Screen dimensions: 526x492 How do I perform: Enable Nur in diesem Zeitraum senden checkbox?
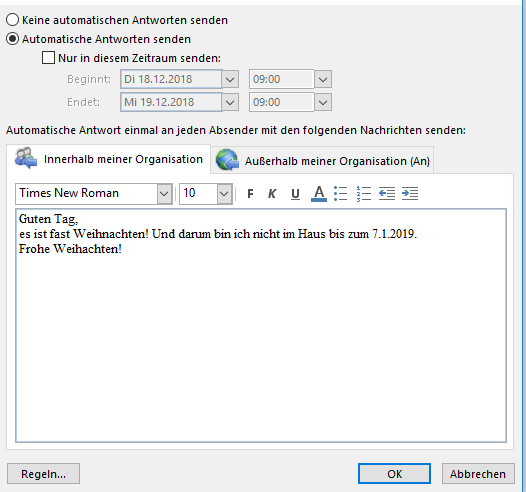point(48,58)
